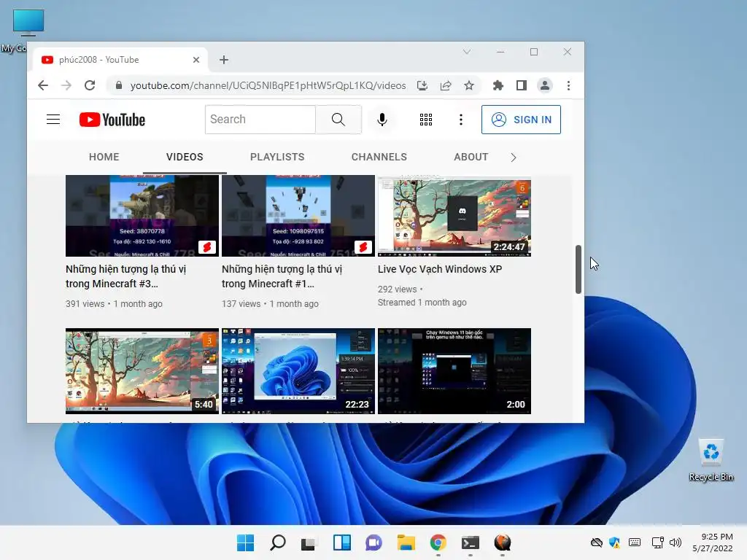This screenshot has width=747, height=560.
Task: Open the CHANNELS tab
Action: (x=379, y=157)
